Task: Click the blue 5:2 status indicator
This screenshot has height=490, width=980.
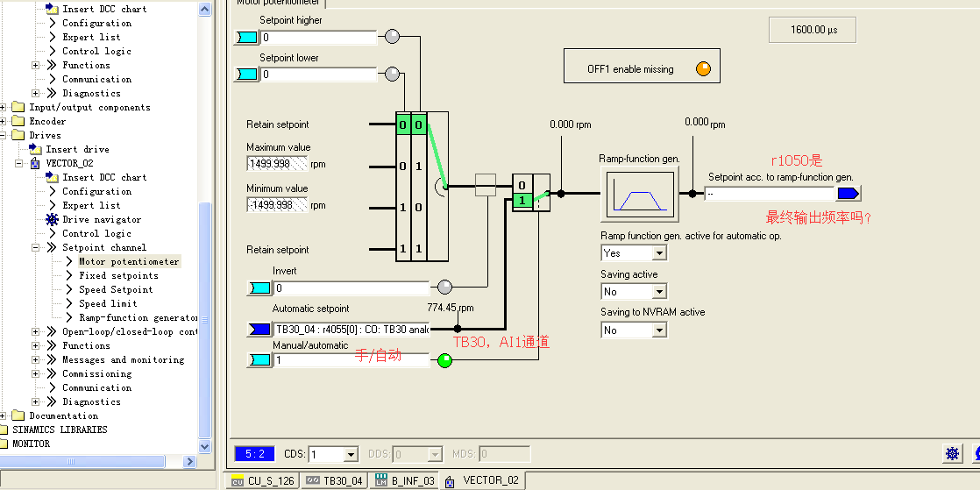Action: click(x=254, y=454)
